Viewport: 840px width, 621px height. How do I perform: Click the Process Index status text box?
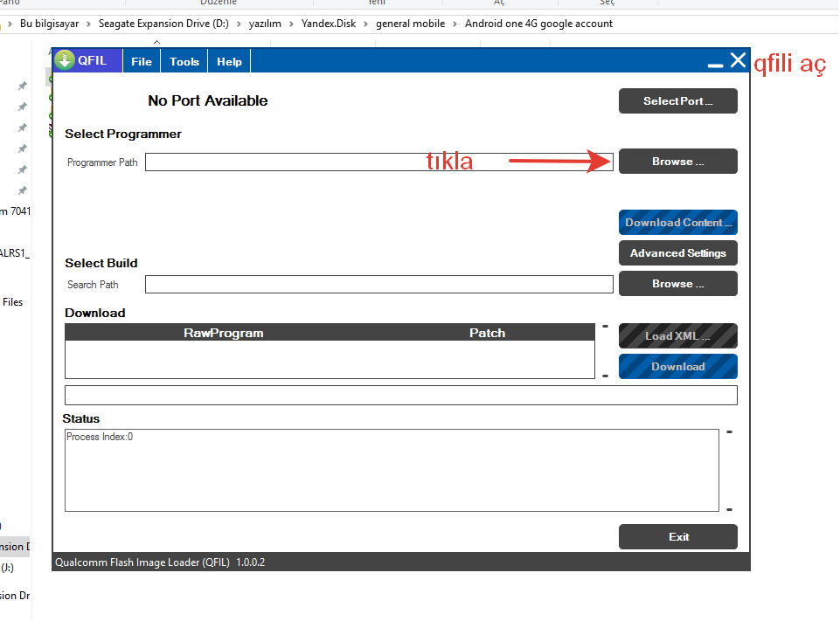coord(392,470)
